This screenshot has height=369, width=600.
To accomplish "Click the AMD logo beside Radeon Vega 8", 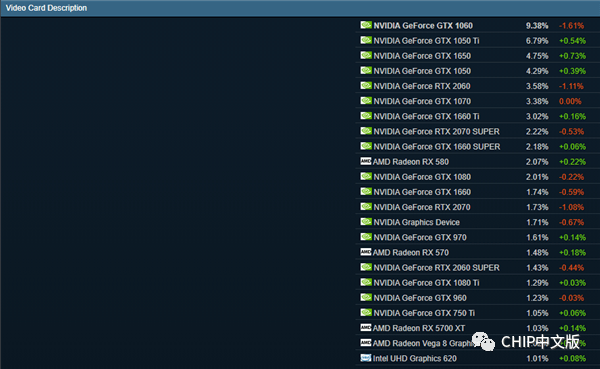I will (x=365, y=343).
